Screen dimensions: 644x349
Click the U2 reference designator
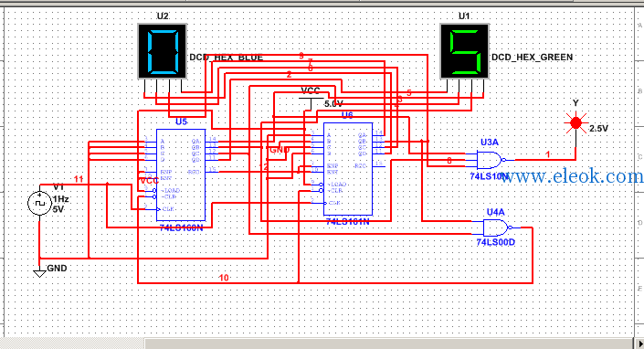point(163,16)
